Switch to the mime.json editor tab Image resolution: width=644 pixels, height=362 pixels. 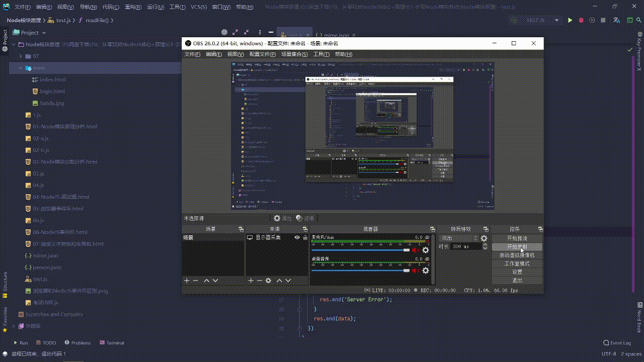coord(336,35)
